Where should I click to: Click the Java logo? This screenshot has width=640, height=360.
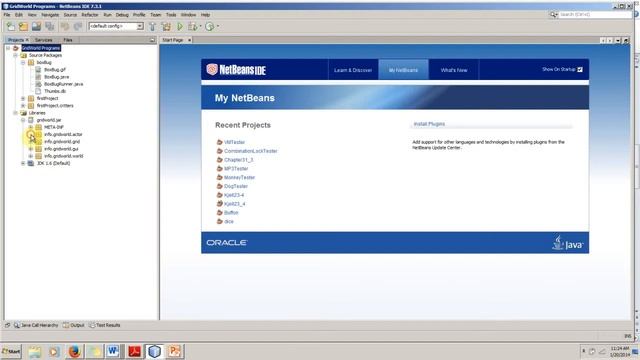pyautogui.click(x=568, y=242)
